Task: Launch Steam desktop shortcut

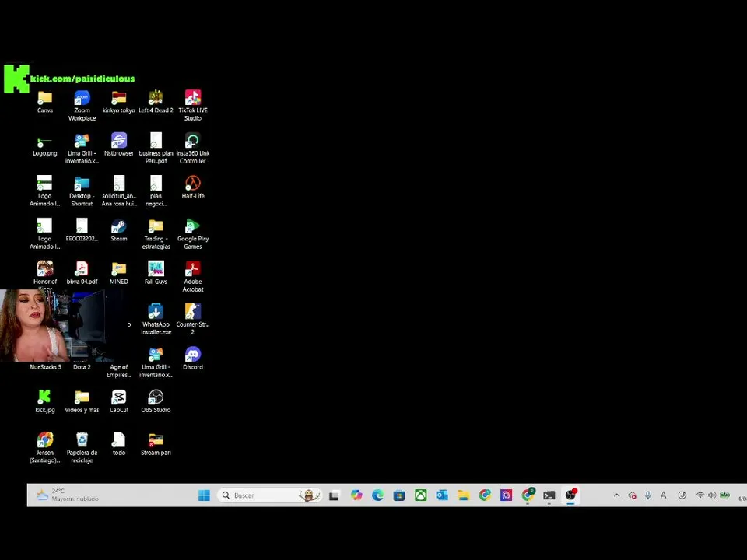Action: pyautogui.click(x=118, y=226)
